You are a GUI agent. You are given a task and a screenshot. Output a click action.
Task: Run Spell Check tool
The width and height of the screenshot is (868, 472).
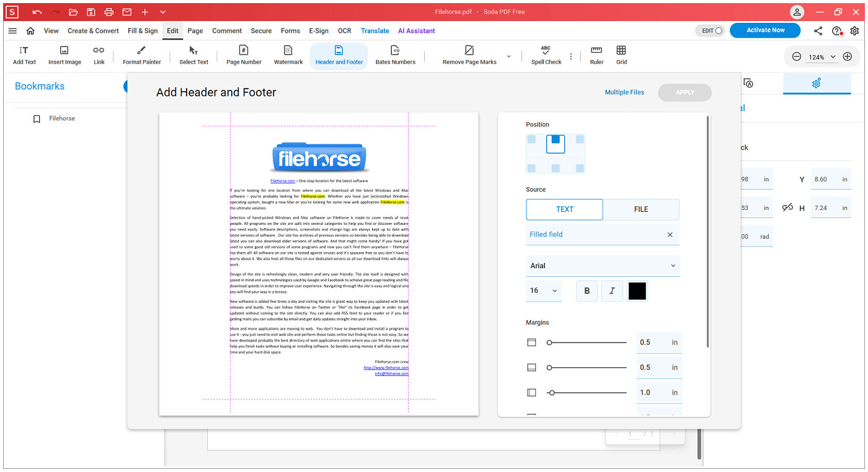pos(546,55)
